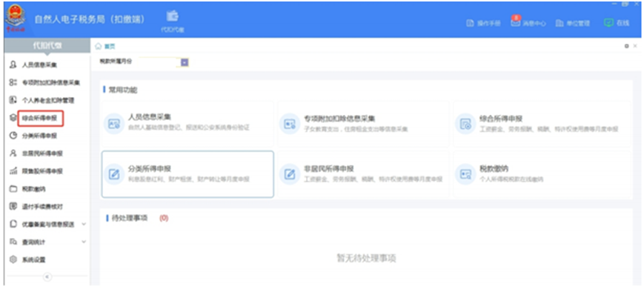Viewport: 644px width, 292px height.
Task: Switch to the 首页 home tab
Action: coord(105,47)
